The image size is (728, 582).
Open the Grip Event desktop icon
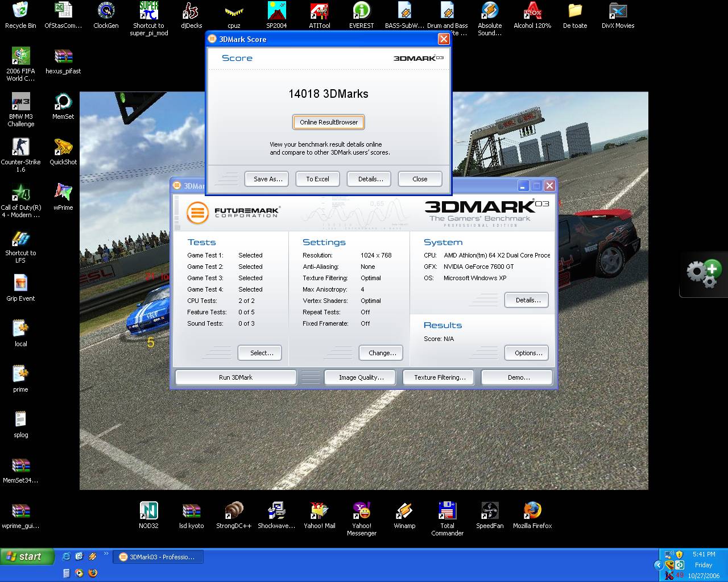pyautogui.click(x=20, y=288)
